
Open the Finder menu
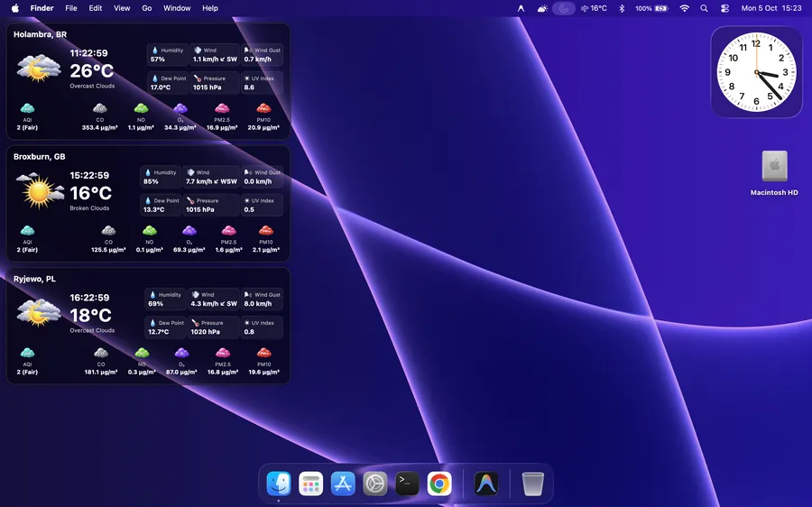(42, 8)
